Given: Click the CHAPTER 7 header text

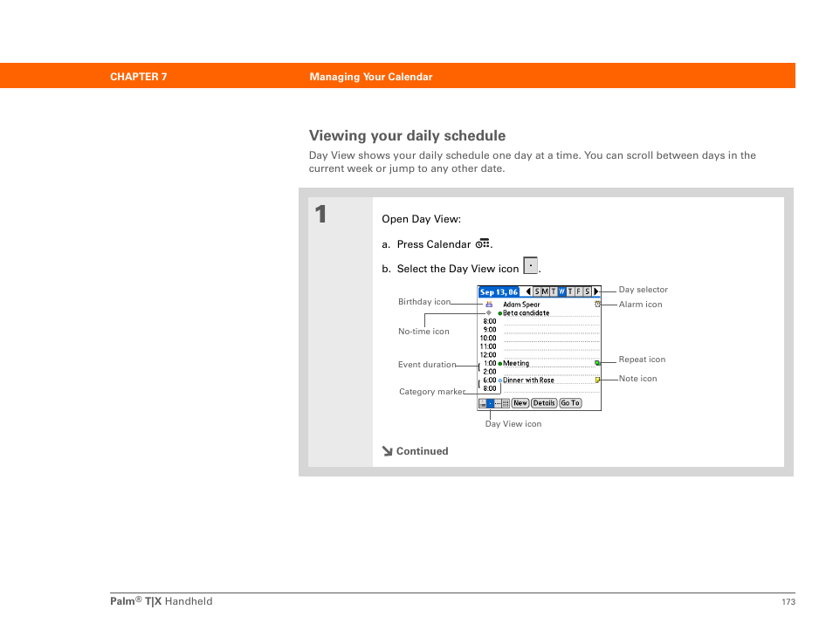Looking at the screenshot, I should click(x=139, y=77).
